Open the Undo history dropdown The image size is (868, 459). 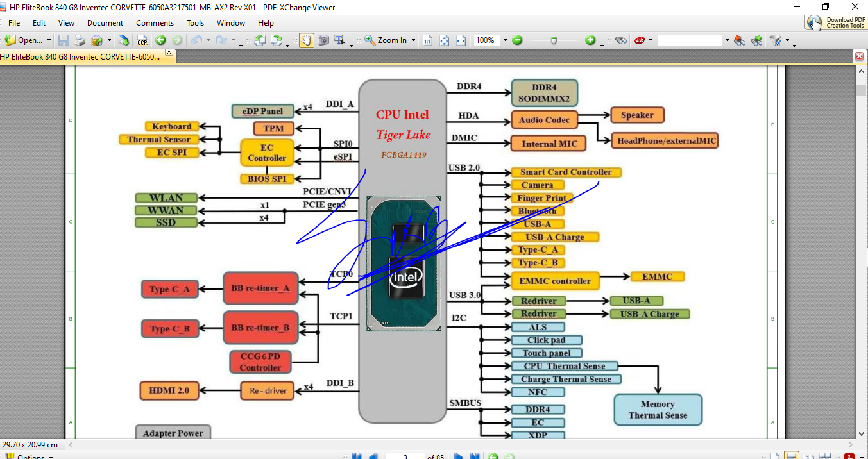point(208,40)
